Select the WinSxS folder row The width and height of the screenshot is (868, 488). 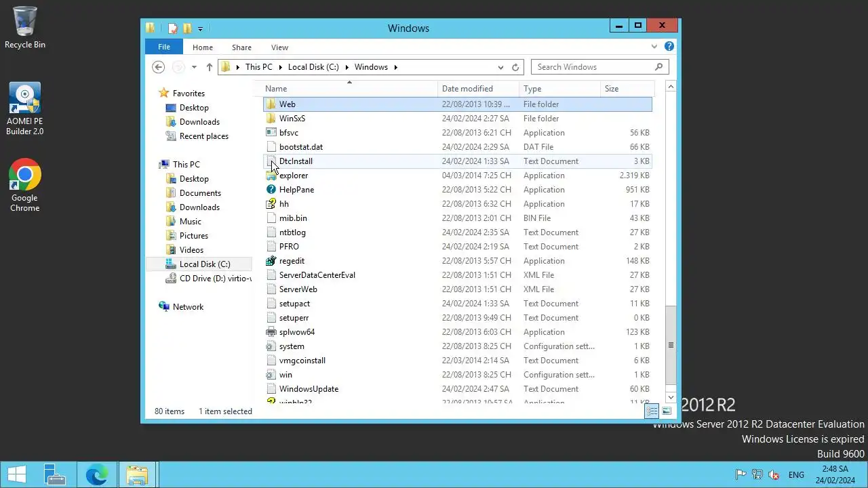[x=457, y=119]
